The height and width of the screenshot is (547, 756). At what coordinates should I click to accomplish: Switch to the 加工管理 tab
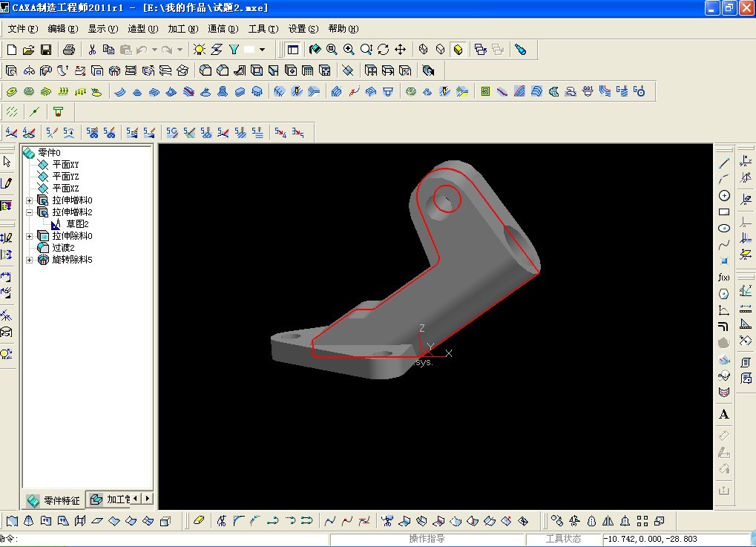(x=109, y=499)
